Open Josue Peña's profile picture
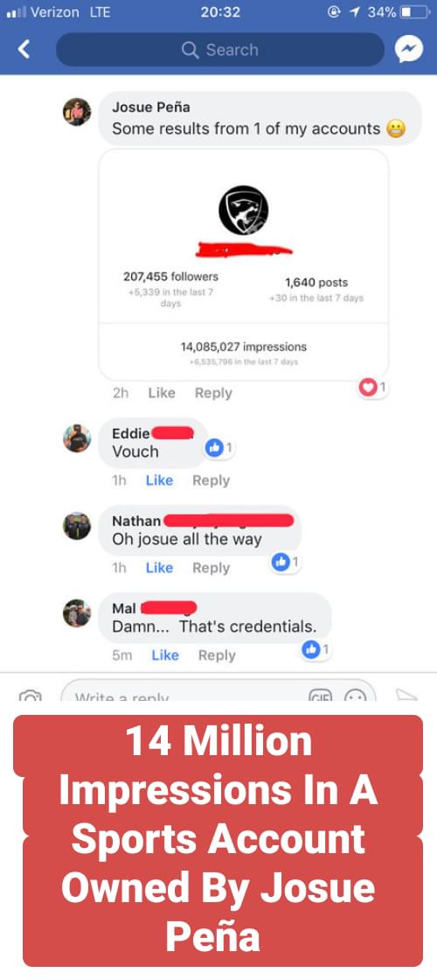This screenshot has width=437, height=980. click(77, 112)
